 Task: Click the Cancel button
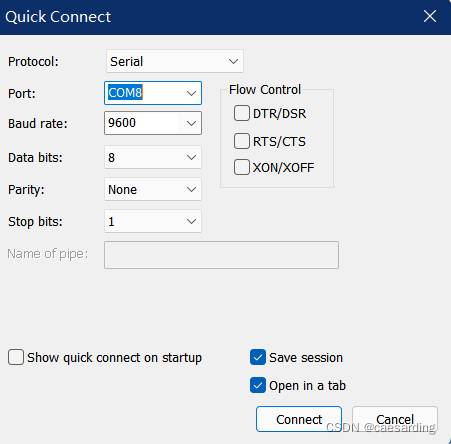click(x=395, y=419)
